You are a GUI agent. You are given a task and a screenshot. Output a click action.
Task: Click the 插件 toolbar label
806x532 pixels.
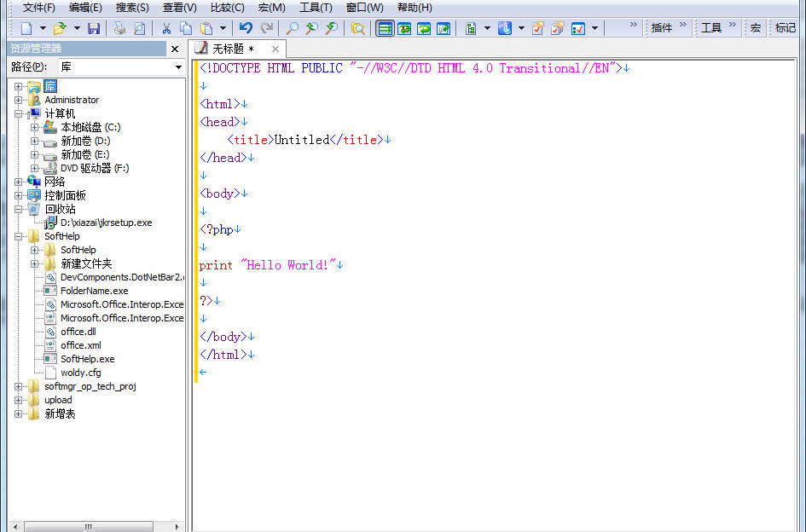click(662, 28)
